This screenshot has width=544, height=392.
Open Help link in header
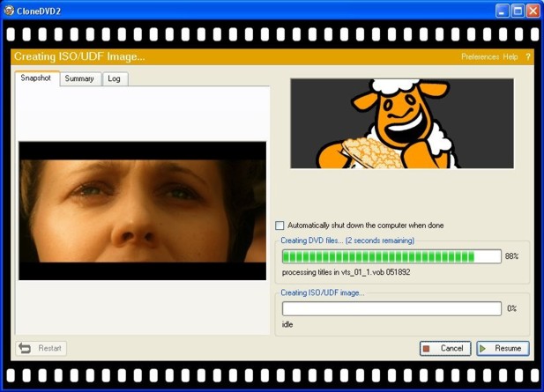point(510,57)
